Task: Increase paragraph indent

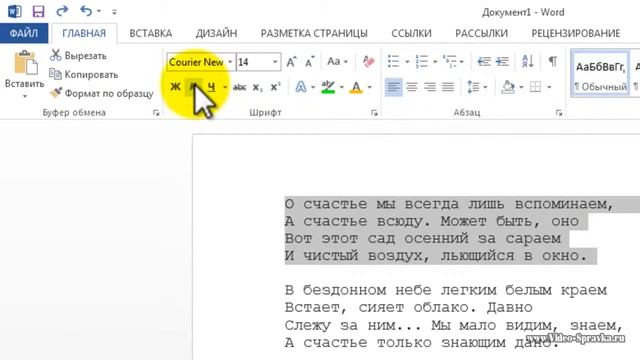Action: tap(502, 62)
